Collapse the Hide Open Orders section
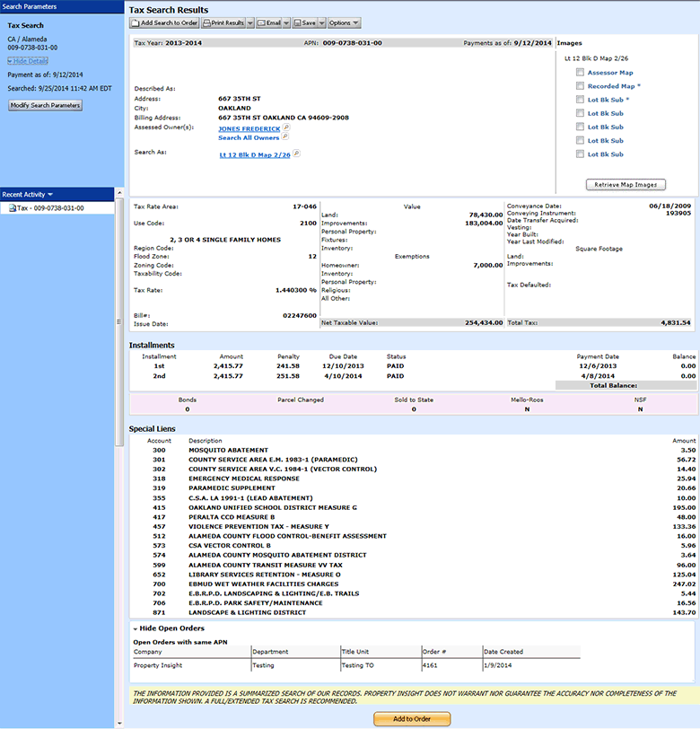The width and height of the screenshot is (700, 729). (169, 628)
